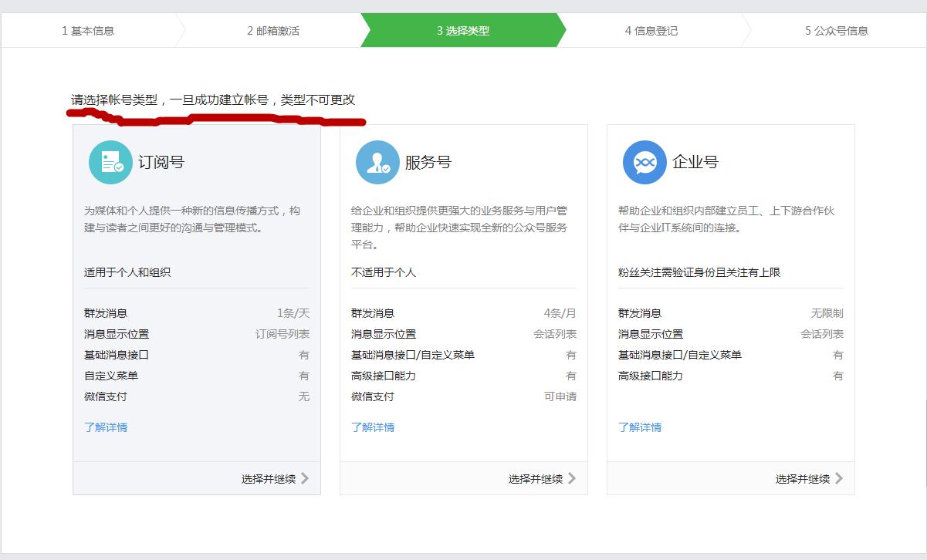927x560 pixels.
Task: Open 了解详情 link under 企业号
Action: coord(641,427)
